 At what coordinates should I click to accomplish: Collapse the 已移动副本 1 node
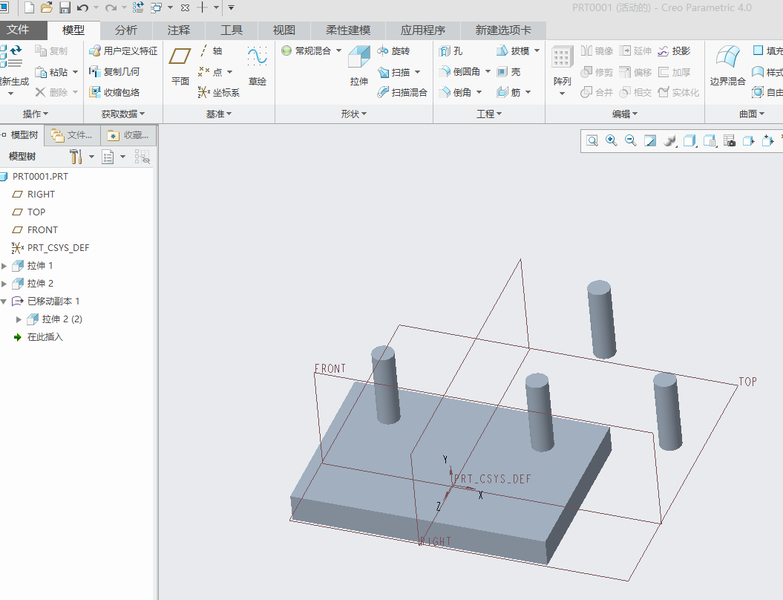coord(4,301)
